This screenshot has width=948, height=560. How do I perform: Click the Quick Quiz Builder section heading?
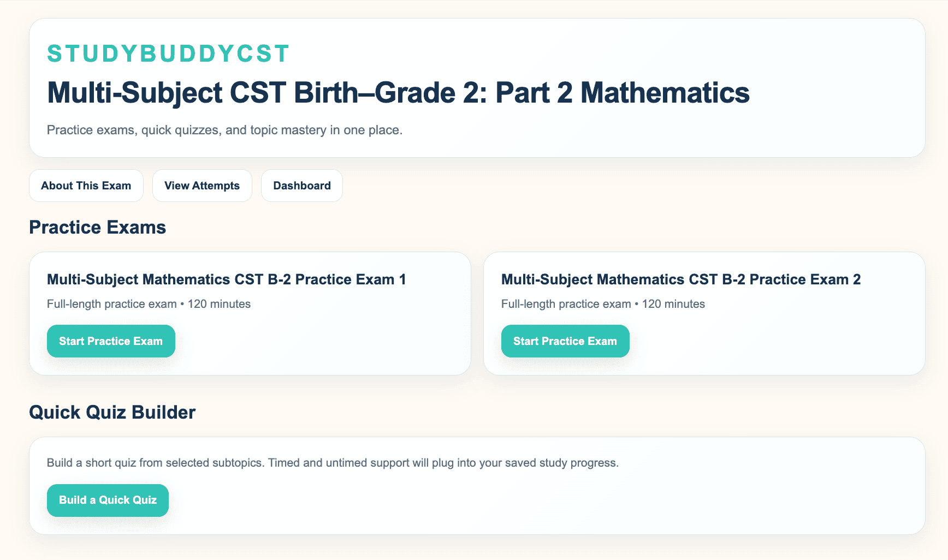tap(112, 412)
